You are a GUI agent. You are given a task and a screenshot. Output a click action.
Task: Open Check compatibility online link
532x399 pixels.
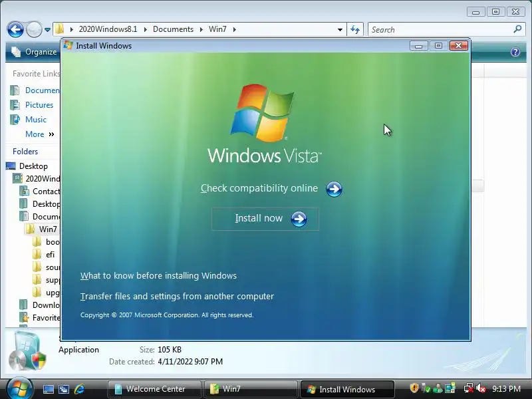[259, 188]
